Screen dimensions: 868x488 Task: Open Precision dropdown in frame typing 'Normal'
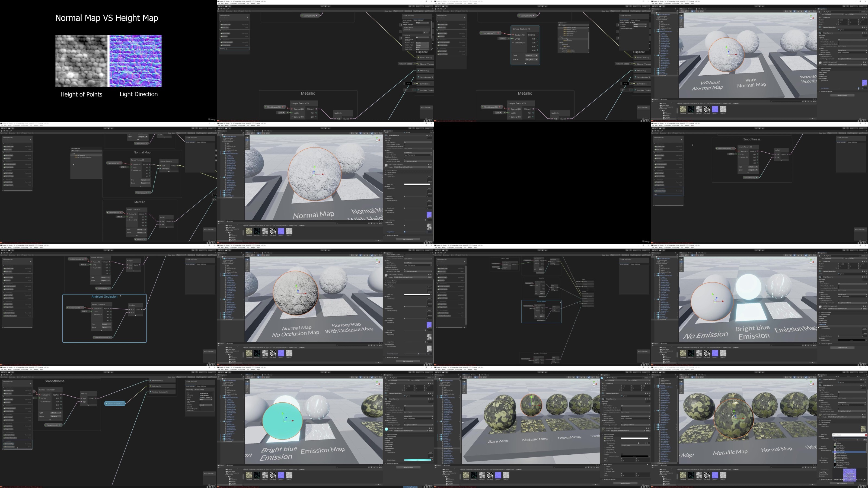click(x=423, y=23)
